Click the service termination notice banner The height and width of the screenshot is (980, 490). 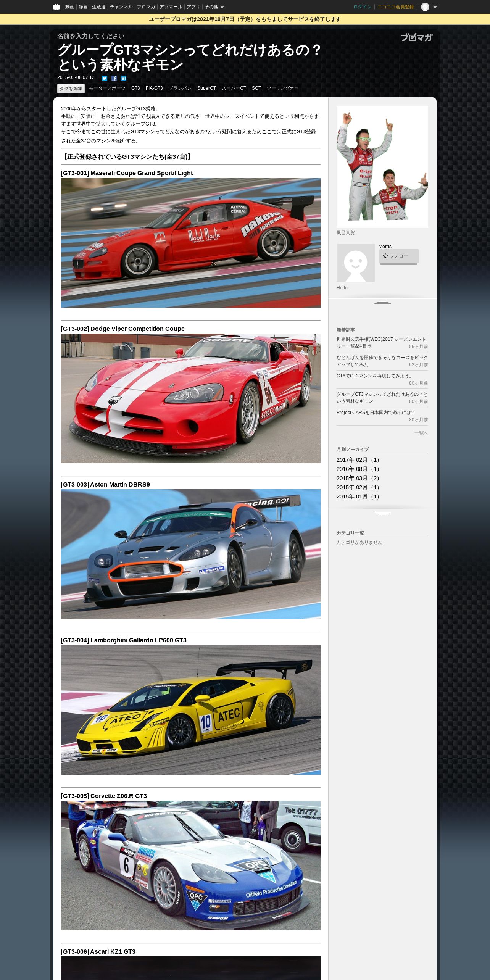245,19
